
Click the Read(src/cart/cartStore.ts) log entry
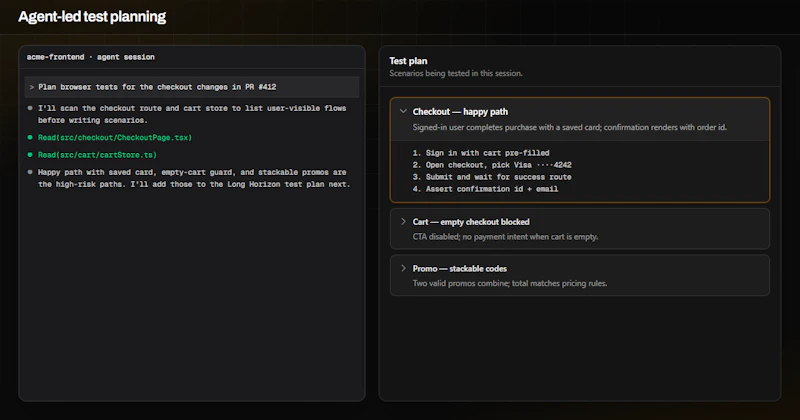tap(97, 155)
